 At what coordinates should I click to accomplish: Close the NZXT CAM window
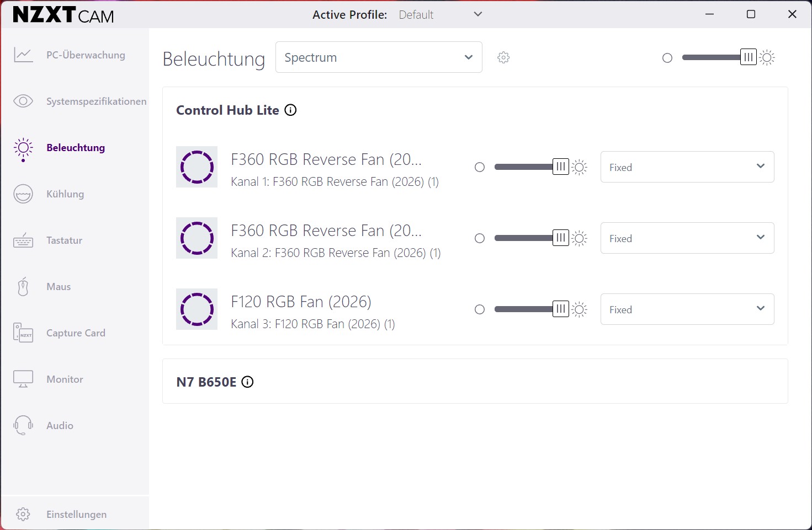tap(792, 14)
